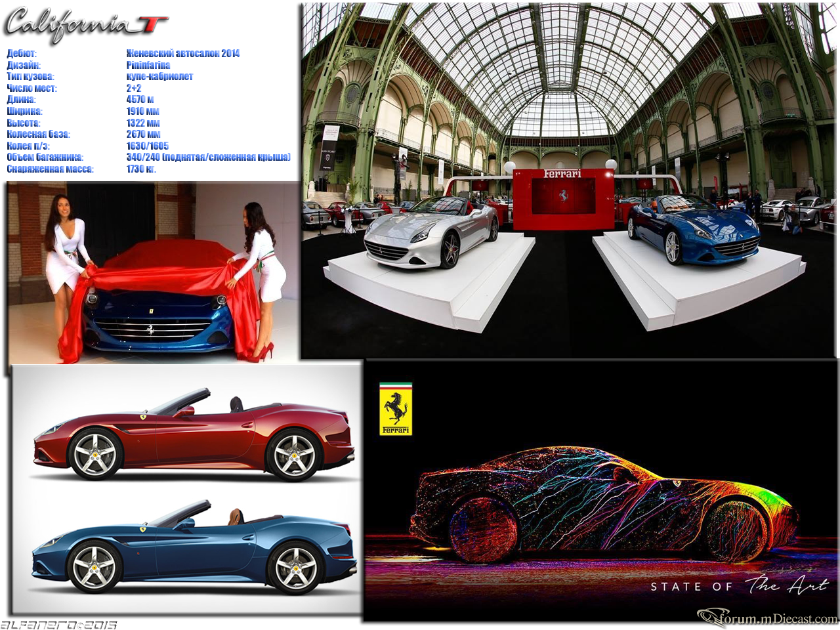This screenshot has width=840, height=630.
Task: Open the car unveiling photo with red cloth
Action: (153, 272)
